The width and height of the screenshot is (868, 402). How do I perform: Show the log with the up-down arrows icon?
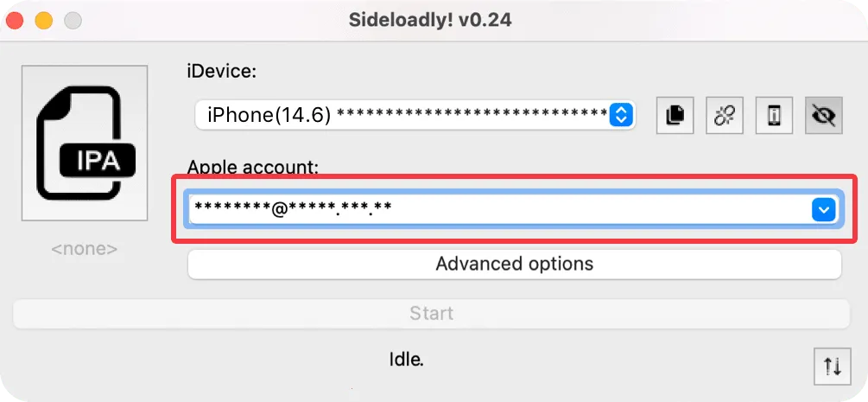pos(832,366)
